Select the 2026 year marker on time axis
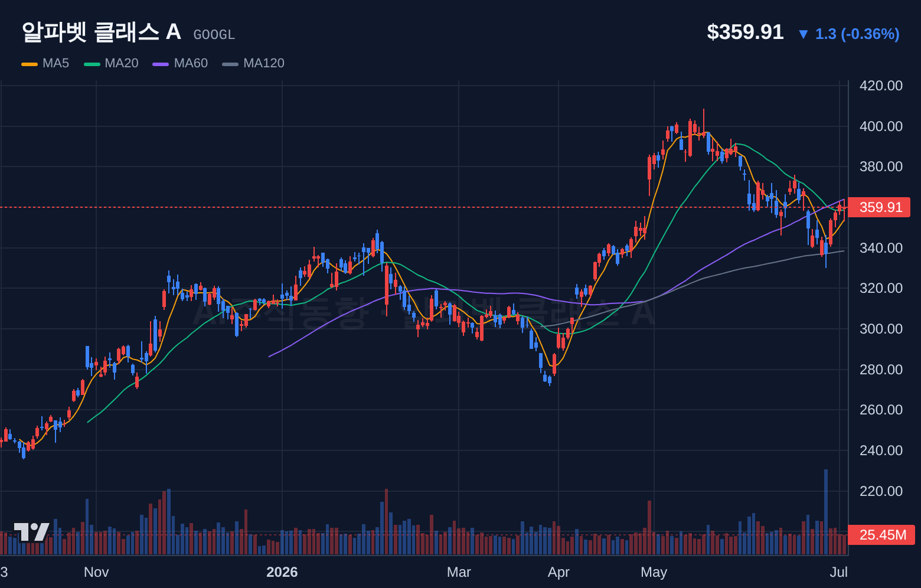 coord(282,572)
